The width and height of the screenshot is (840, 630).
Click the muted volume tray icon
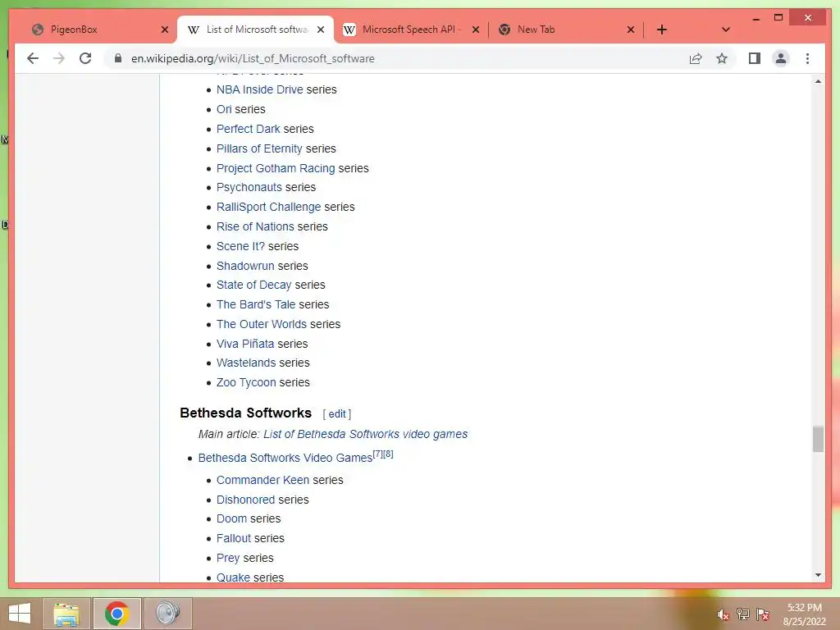click(723, 614)
